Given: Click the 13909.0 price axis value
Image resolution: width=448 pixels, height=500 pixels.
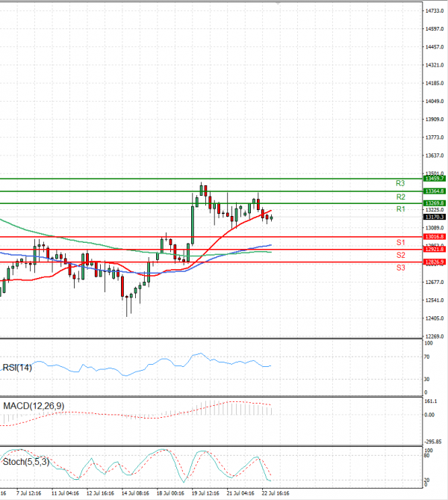Looking at the screenshot, I should (x=435, y=120).
